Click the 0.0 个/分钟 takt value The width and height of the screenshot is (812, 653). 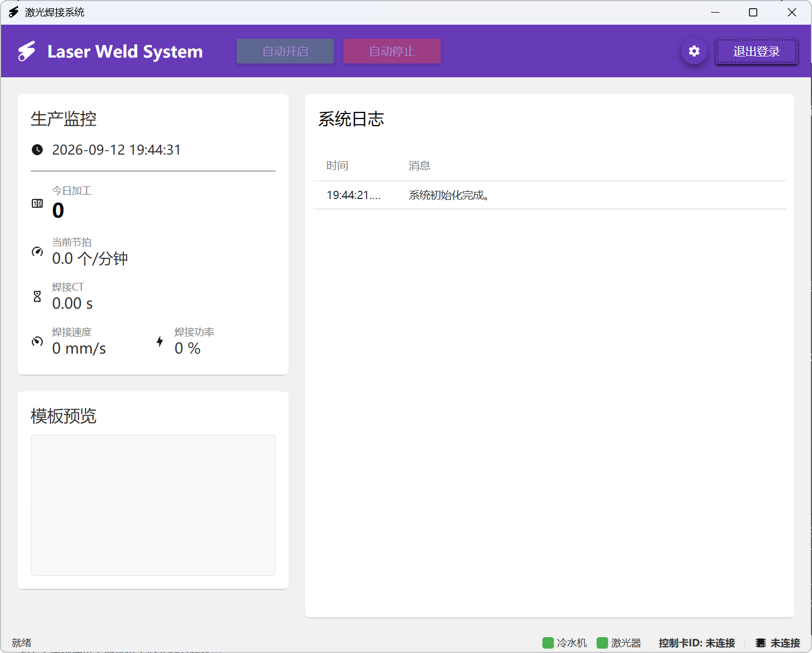pos(90,258)
